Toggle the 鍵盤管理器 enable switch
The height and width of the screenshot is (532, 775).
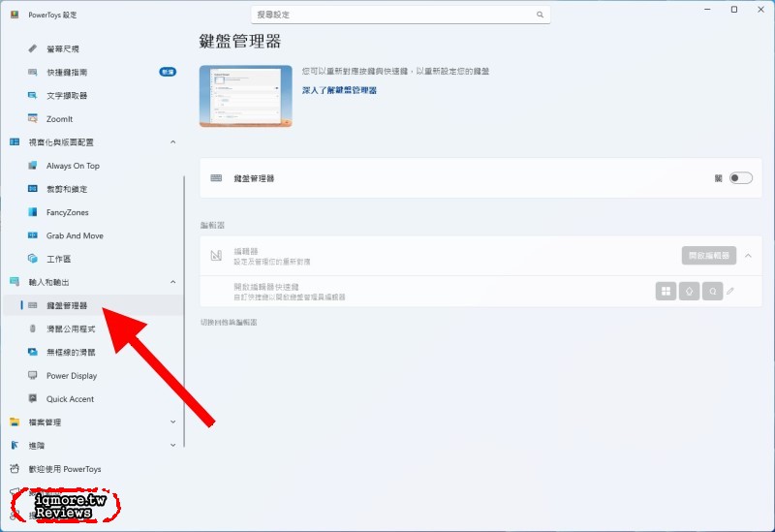741,178
